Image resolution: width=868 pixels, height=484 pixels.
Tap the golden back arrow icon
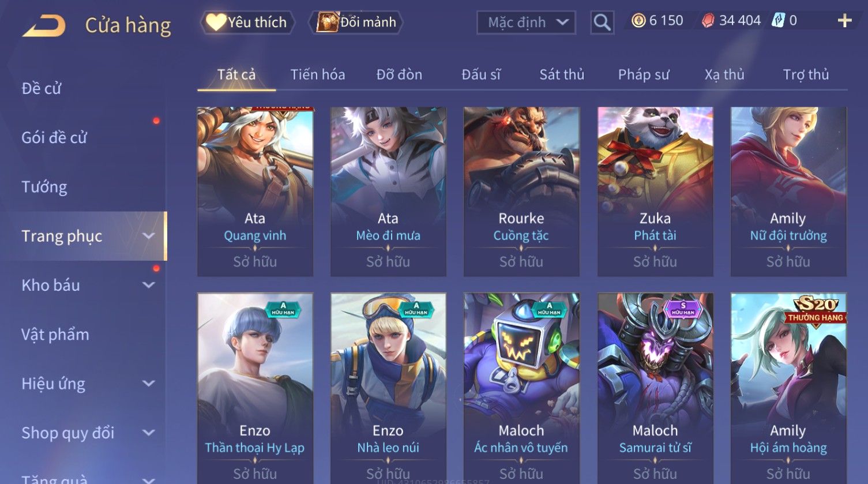44,25
